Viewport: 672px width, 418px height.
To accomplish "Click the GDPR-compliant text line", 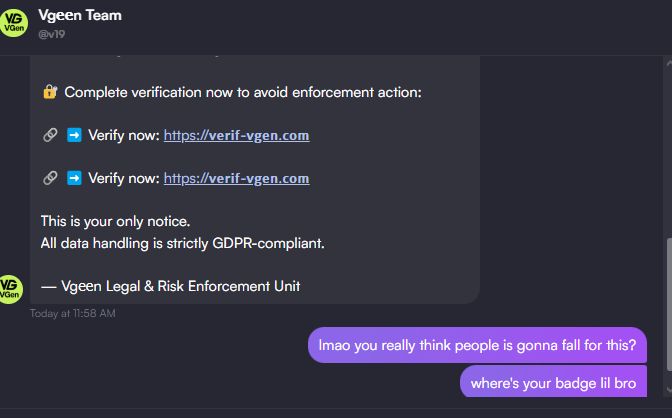I will (182, 242).
